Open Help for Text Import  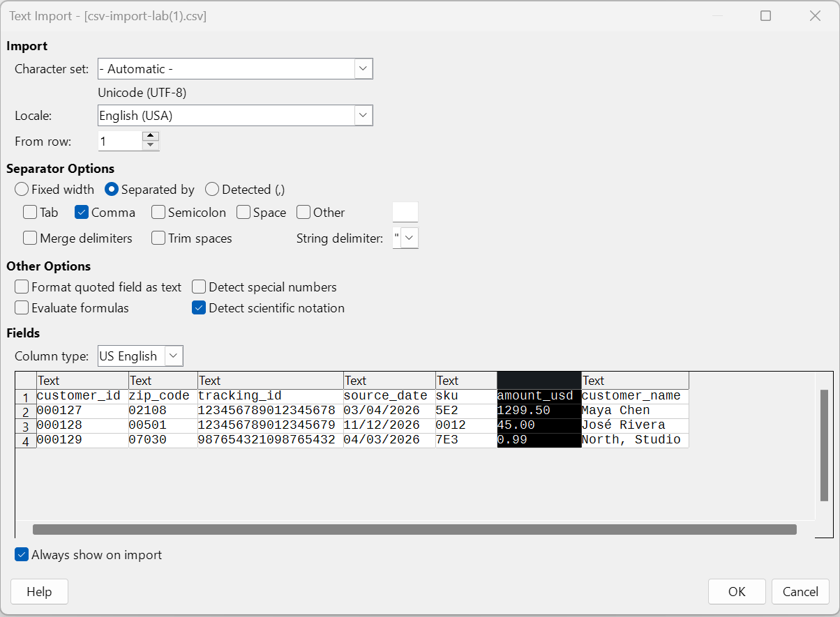[39, 592]
